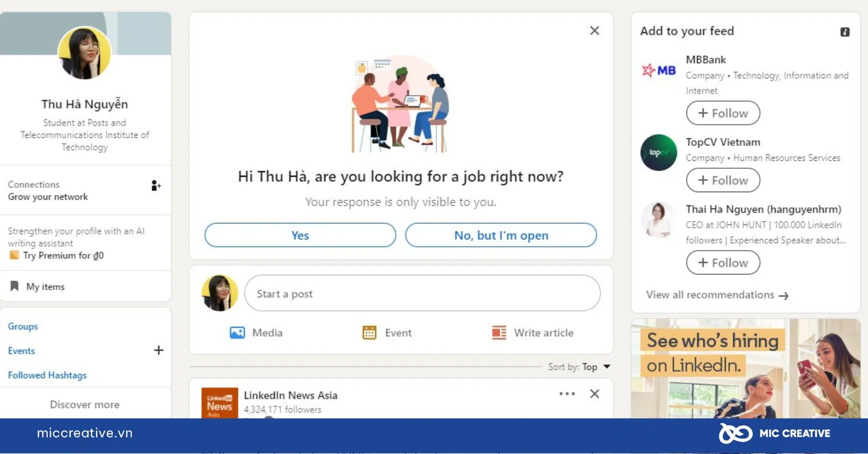This screenshot has height=454, width=868.
Task: Click the Write article label
Action: 544,333
